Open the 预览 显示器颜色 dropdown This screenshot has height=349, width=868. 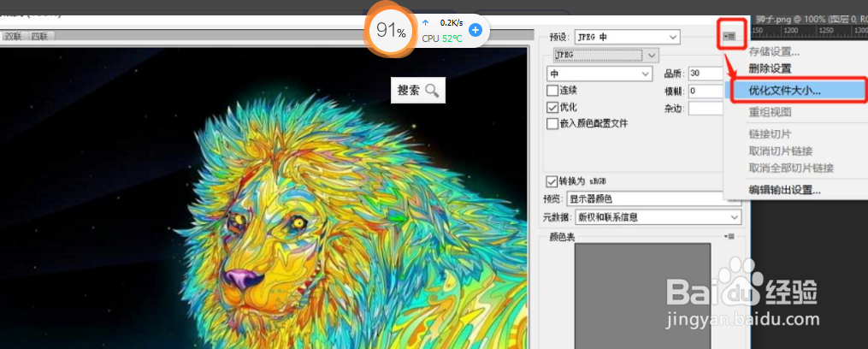(x=654, y=198)
